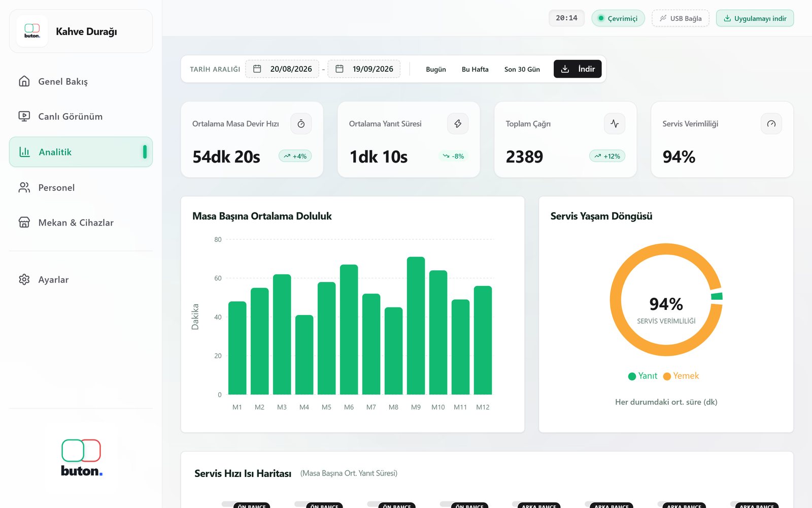812x508 pixels.
Task: Click large buton logo at sidebar bottom
Action: point(81,458)
